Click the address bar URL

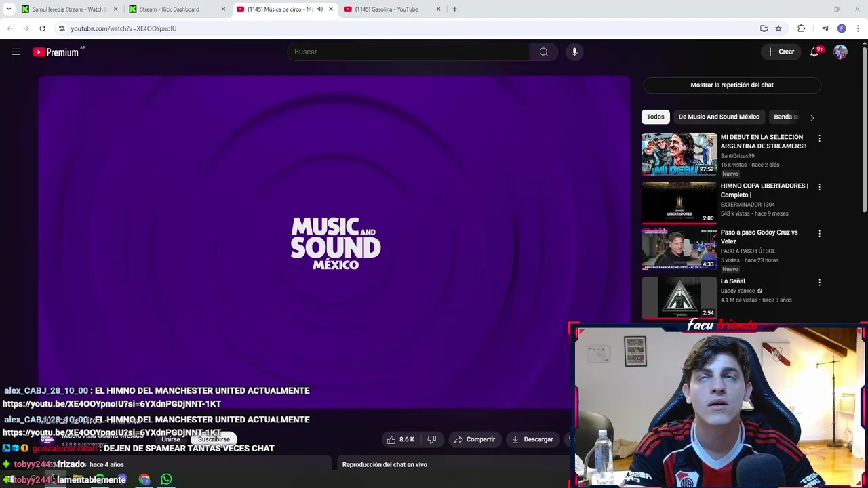pyautogui.click(x=123, y=28)
